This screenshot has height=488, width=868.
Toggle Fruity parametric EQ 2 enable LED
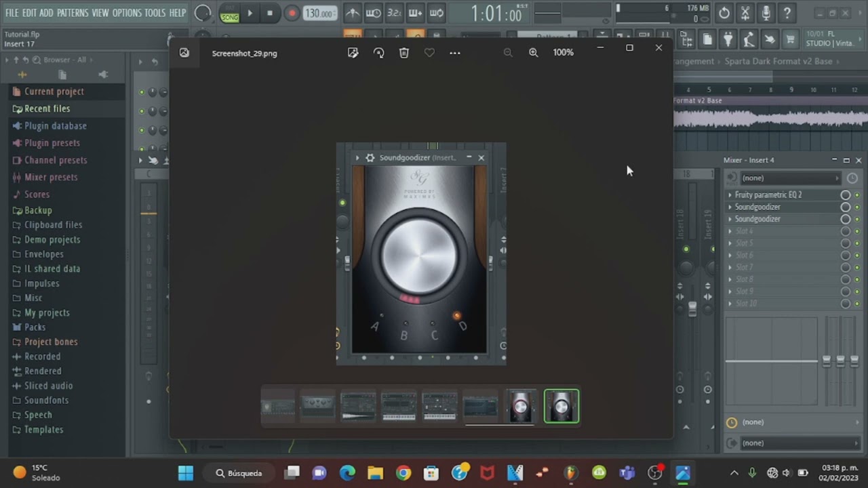(x=857, y=195)
